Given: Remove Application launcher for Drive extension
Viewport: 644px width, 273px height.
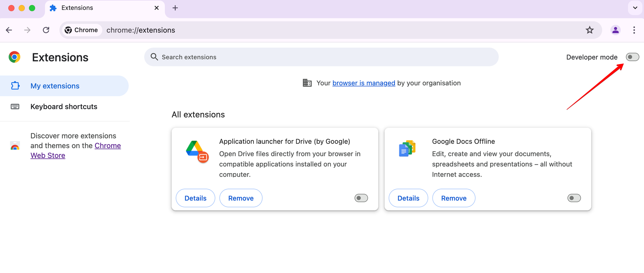Looking at the screenshot, I should [x=241, y=198].
